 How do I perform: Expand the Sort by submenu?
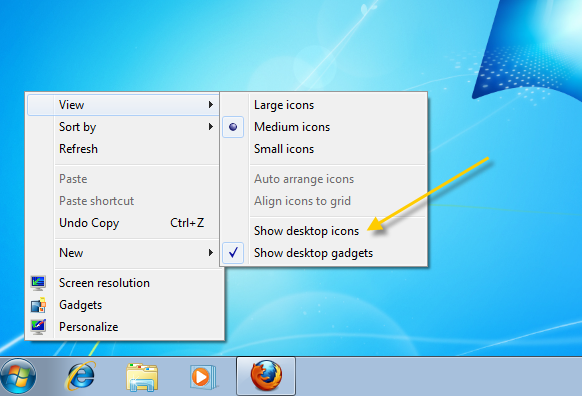point(123,127)
